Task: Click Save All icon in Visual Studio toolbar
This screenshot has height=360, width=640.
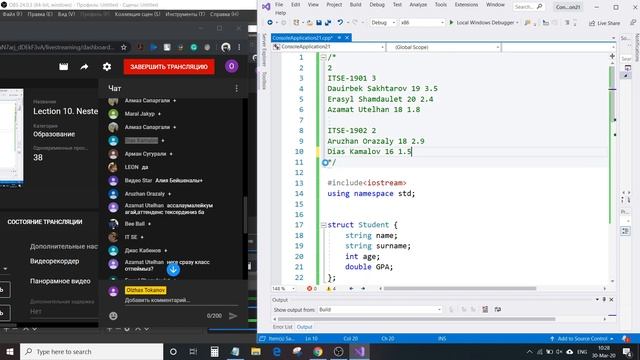Action: point(327,23)
